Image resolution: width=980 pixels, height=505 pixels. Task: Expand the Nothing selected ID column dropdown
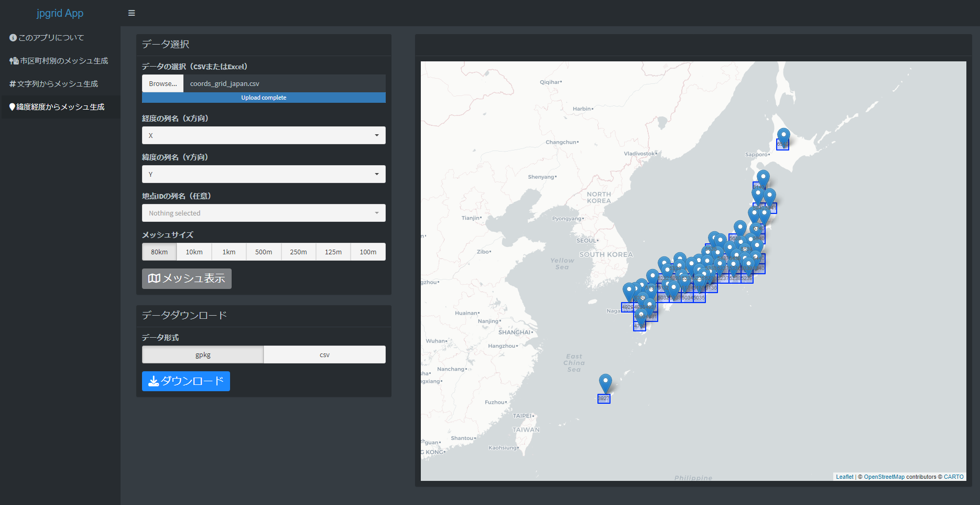click(264, 213)
